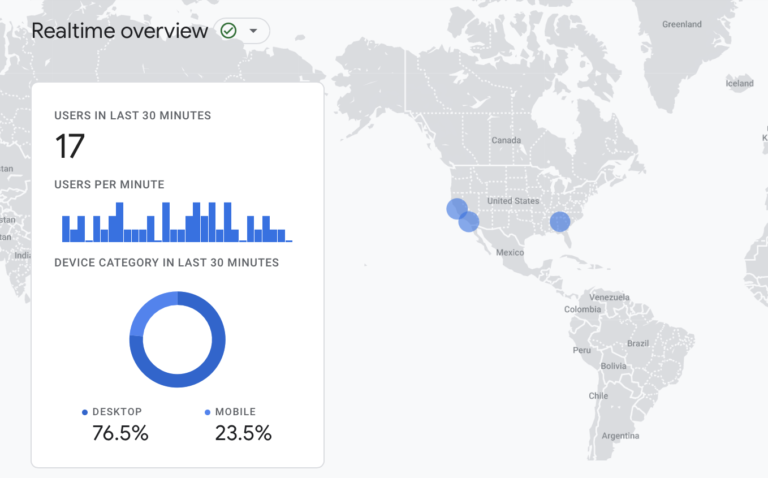The width and height of the screenshot is (768, 478).
Task: Click the Desktop legend dot
Action: 85,412
